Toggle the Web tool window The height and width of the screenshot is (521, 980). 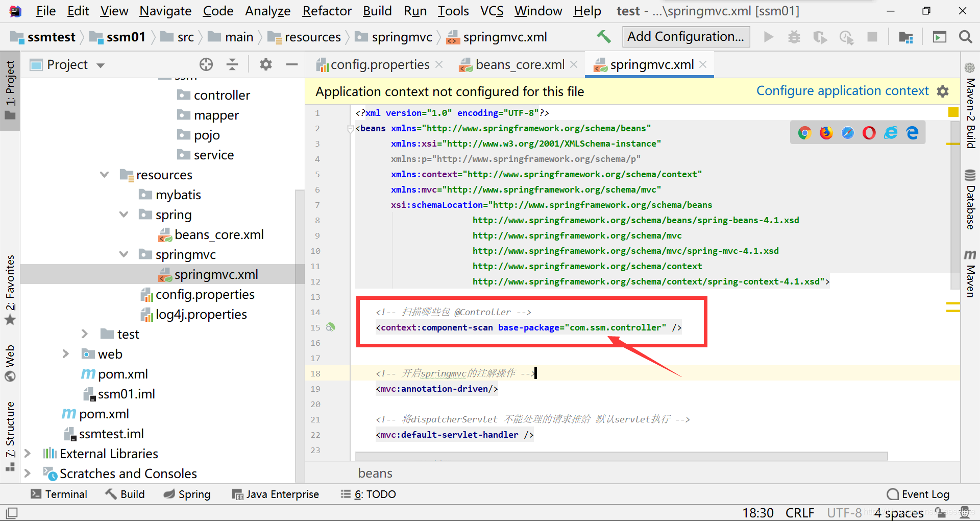(x=10, y=363)
